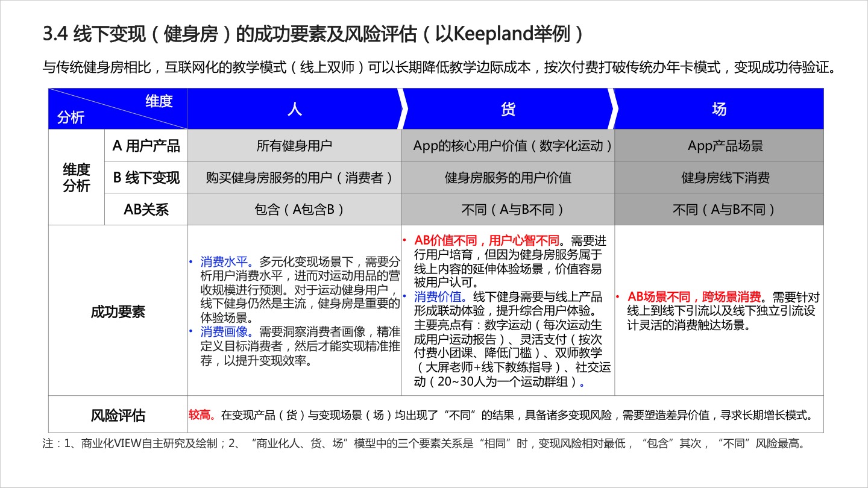The image size is (868, 488).
Task: Select the blue 场 column header
Action: tap(719, 108)
